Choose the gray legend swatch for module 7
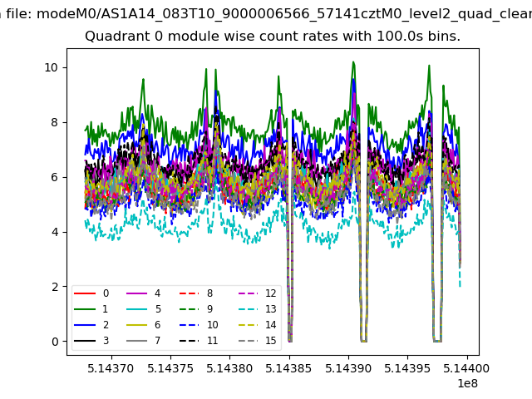 click(135, 340)
